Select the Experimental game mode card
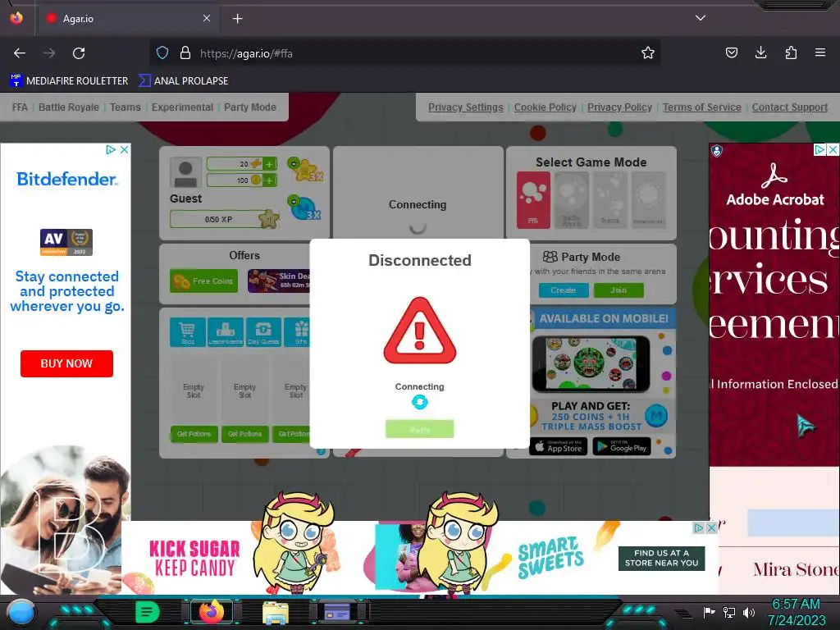Image resolution: width=840 pixels, height=630 pixels. (649, 200)
